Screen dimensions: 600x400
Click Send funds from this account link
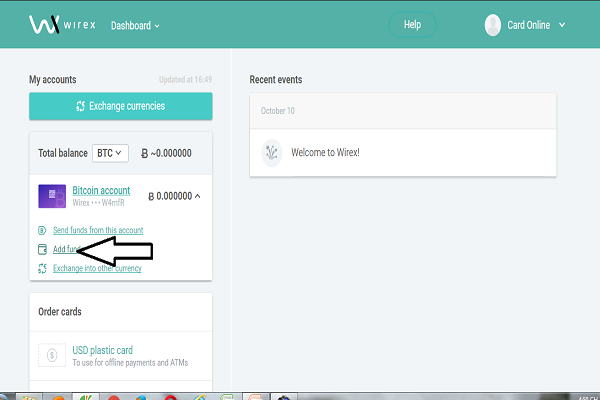pos(98,230)
